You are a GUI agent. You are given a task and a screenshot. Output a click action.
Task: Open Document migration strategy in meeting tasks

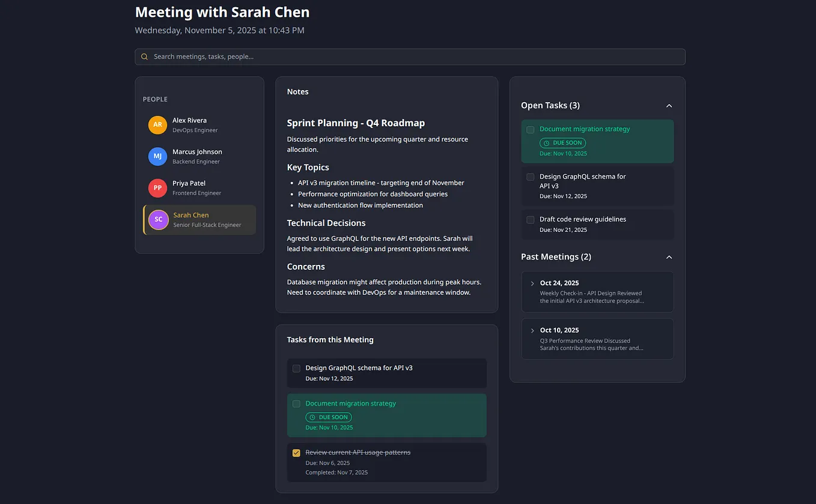(351, 404)
